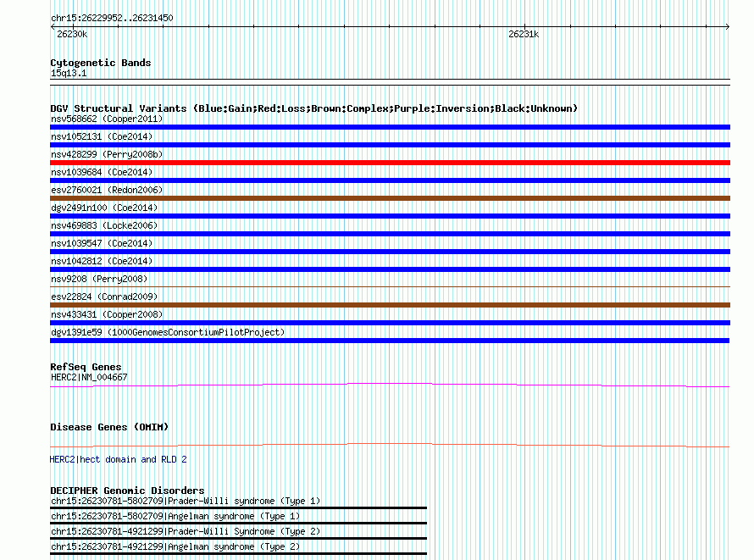Click the HERC2|NM_004667 gene label
This screenshot has width=754, height=560.
89,377
